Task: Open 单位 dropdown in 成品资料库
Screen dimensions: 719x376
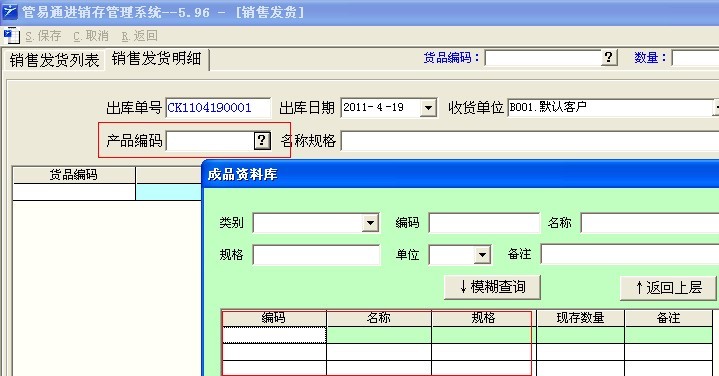Action: click(482, 255)
